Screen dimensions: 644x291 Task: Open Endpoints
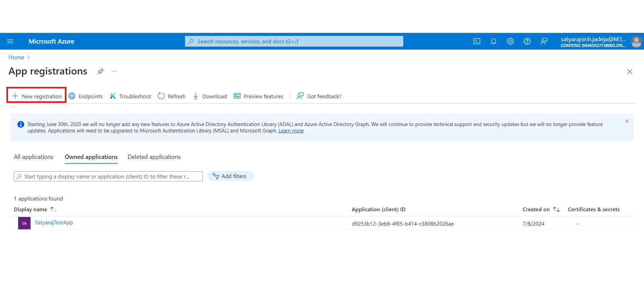pyautogui.click(x=86, y=96)
